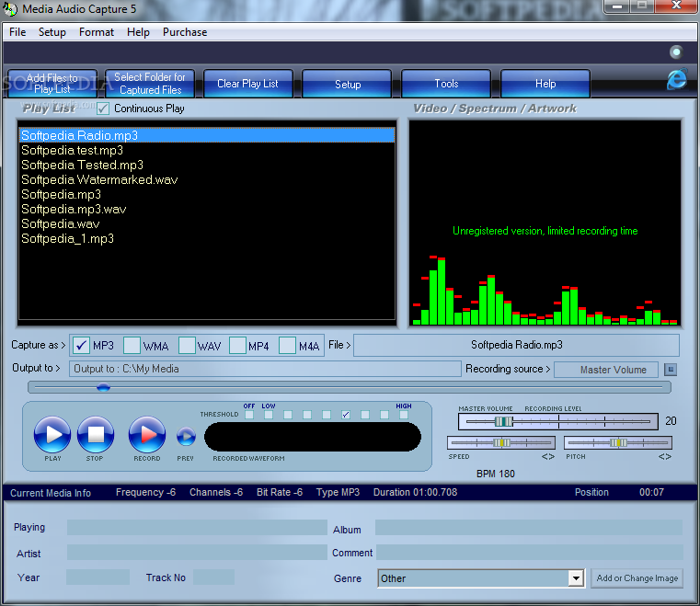Set threshold to the HIGH checkbox
Screen dimensions: 700x606
tap(404, 415)
